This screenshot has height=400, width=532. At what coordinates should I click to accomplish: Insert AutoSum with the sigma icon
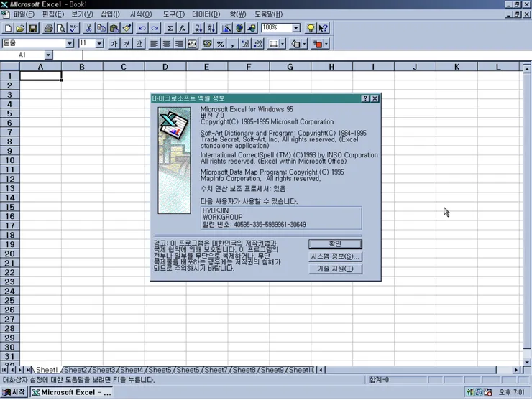tap(170, 28)
